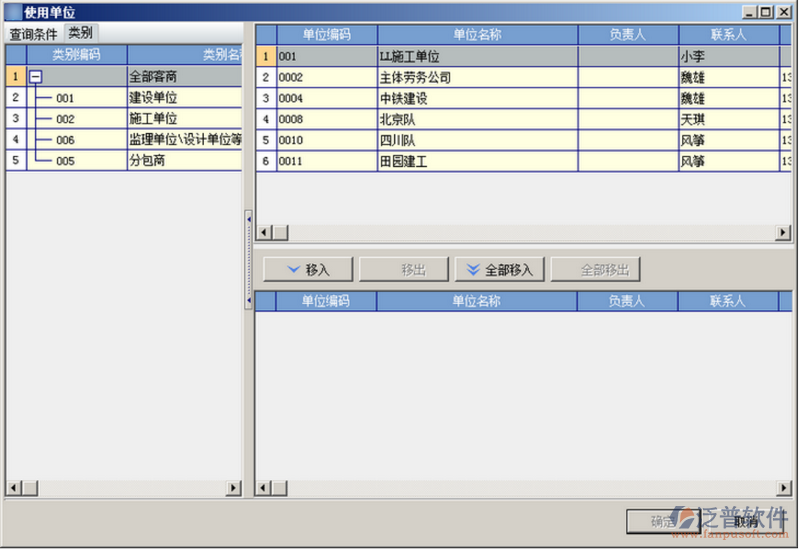Click the 全部移入 button

point(499,269)
